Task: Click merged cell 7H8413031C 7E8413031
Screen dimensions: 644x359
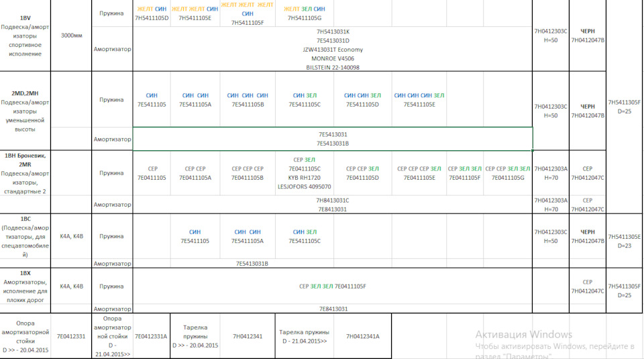Action: [333, 205]
